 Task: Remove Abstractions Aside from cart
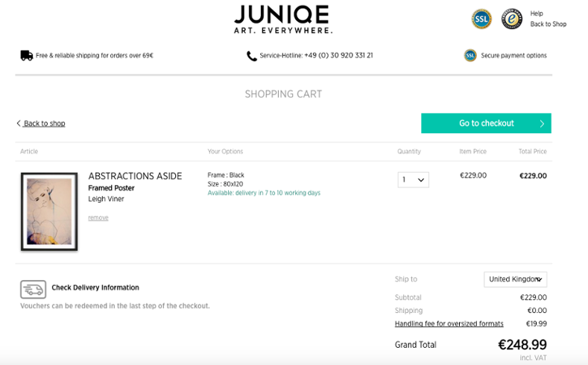98,218
